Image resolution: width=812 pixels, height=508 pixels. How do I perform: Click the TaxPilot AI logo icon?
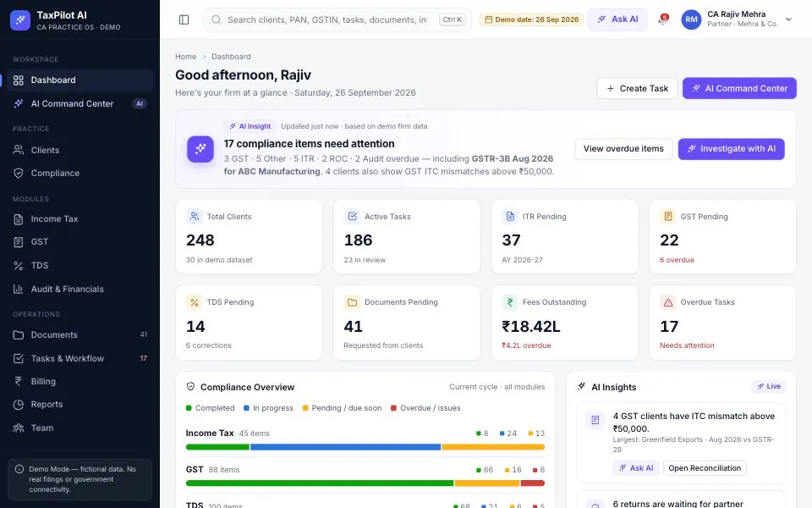click(20, 20)
